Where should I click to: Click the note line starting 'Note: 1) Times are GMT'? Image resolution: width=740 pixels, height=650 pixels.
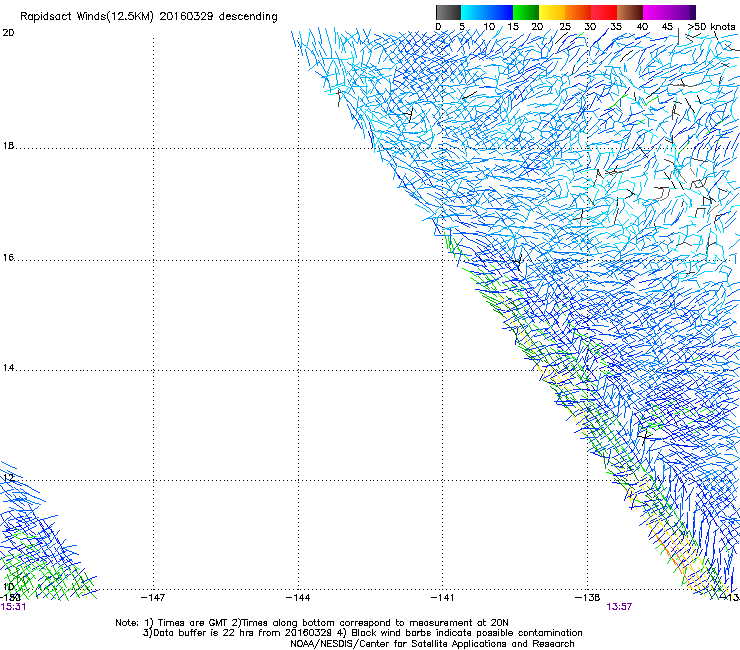(312, 623)
